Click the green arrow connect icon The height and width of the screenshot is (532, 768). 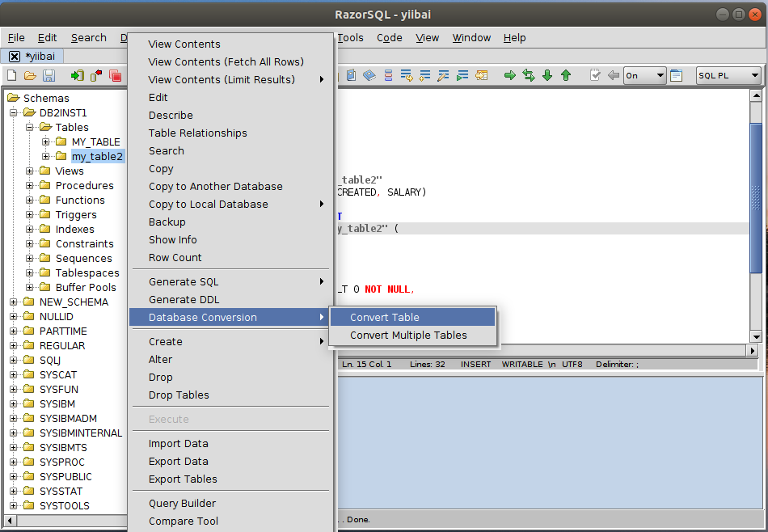[78, 75]
